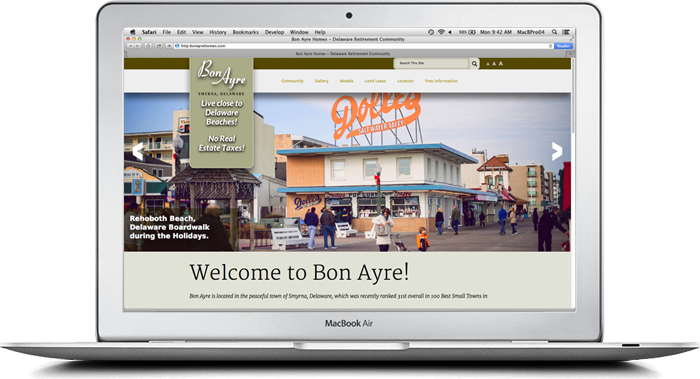Open the File menu
700x379 pixels.
pyautogui.click(x=167, y=32)
